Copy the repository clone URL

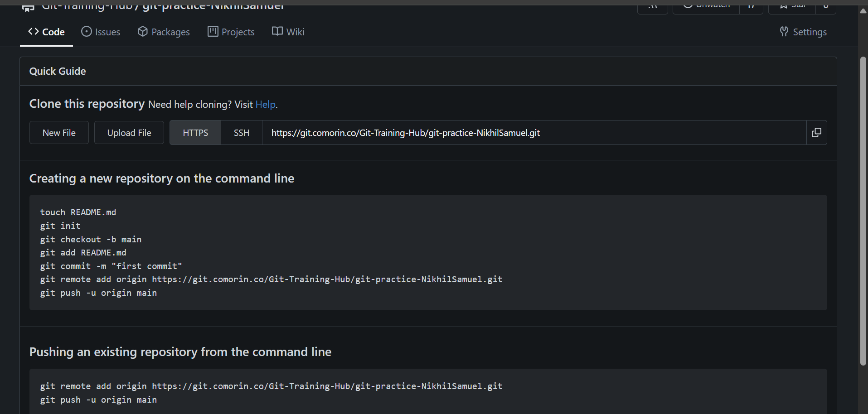[x=816, y=133]
